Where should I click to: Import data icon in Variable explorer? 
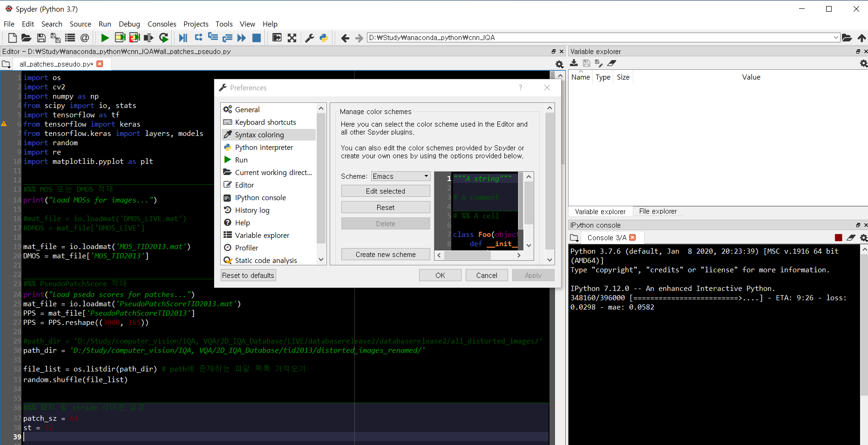(x=574, y=63)
